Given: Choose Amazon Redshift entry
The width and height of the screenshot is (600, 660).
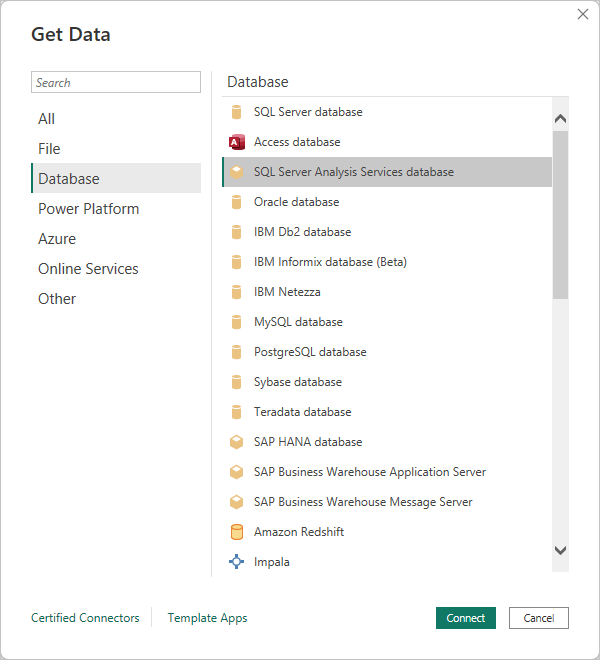Looking at the screenshot, I should (387, 532).
